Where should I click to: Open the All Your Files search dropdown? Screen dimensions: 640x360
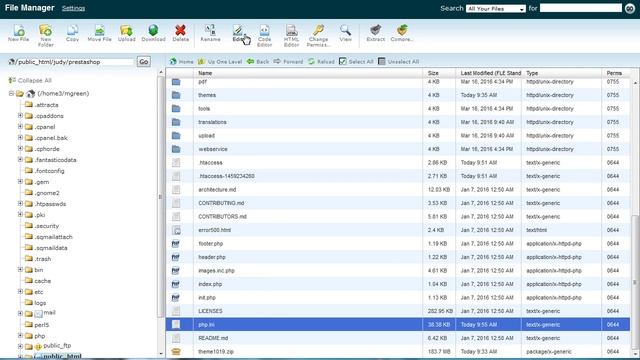click(496, 9)
